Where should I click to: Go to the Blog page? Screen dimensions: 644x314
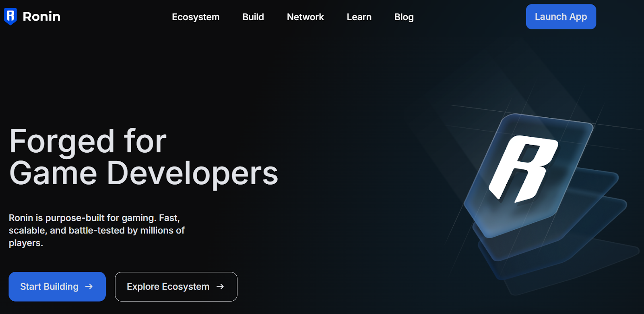(404, 17)
